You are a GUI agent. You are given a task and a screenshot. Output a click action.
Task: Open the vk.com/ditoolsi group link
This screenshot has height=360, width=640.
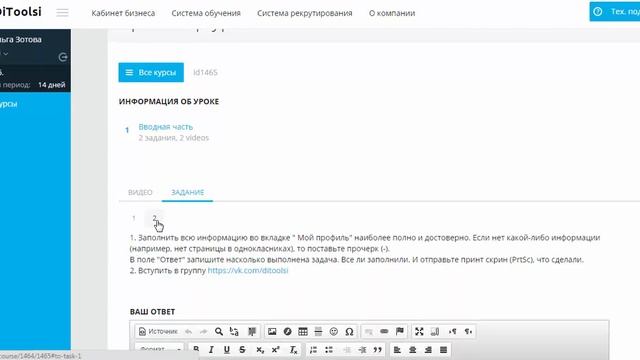click(248, 270)
